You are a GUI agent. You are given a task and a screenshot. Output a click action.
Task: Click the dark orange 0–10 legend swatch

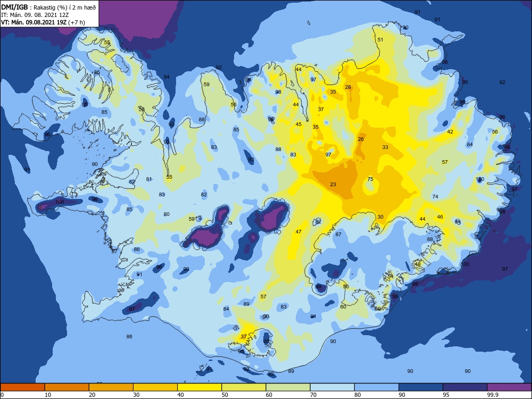click(x=22, y=387)
